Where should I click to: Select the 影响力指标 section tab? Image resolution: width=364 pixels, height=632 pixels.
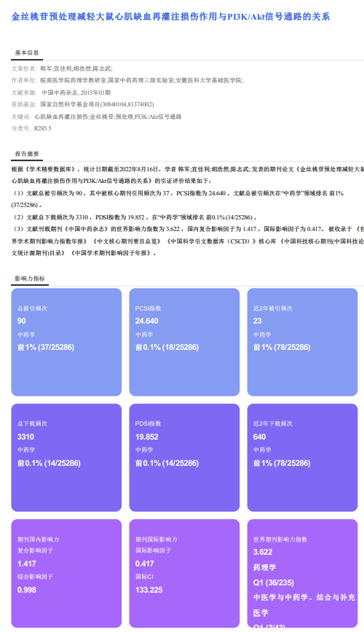pyautogui.click(x=30, y=278)
